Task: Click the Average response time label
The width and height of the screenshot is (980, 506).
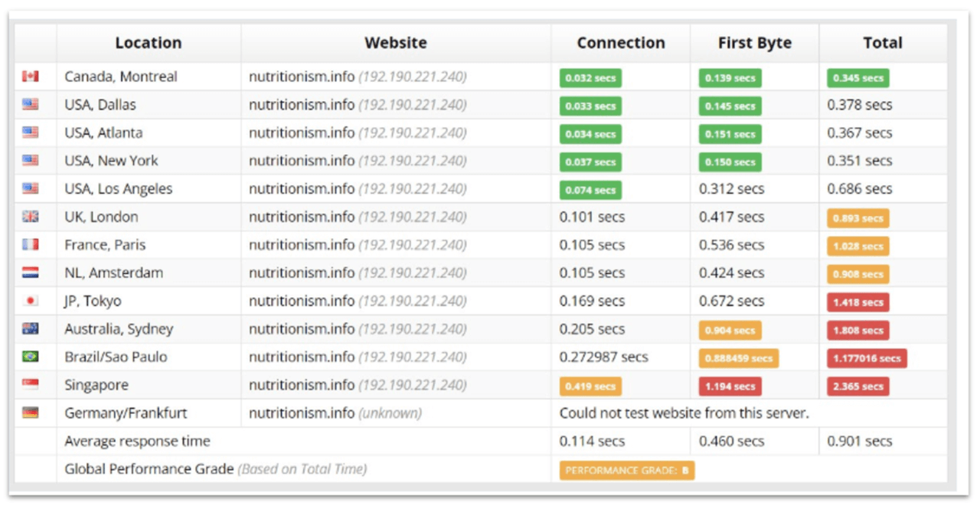Action: [x=137, y=442]
